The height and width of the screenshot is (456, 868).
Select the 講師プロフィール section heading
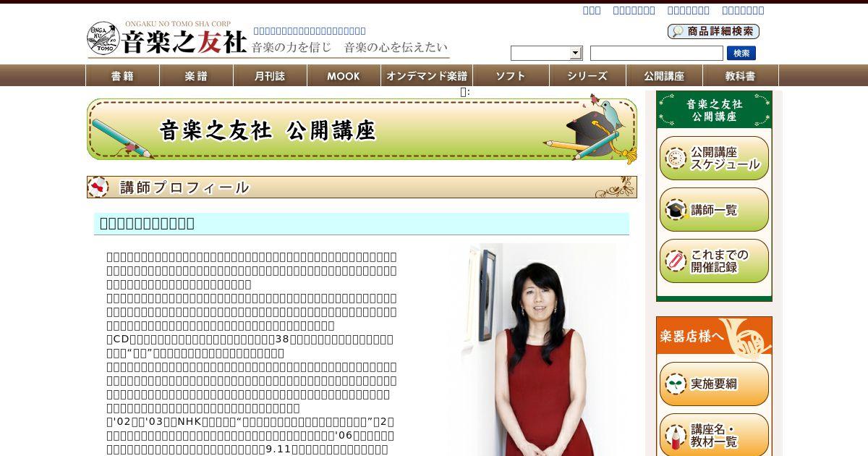pos(362,187)
